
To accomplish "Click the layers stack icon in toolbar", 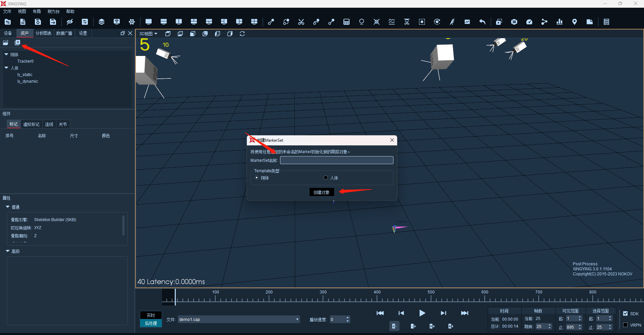I will (102, 22).
